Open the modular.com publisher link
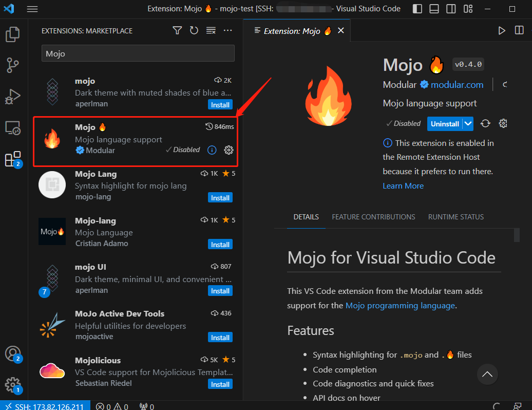The image size is (532, 410). pos(457,85)
